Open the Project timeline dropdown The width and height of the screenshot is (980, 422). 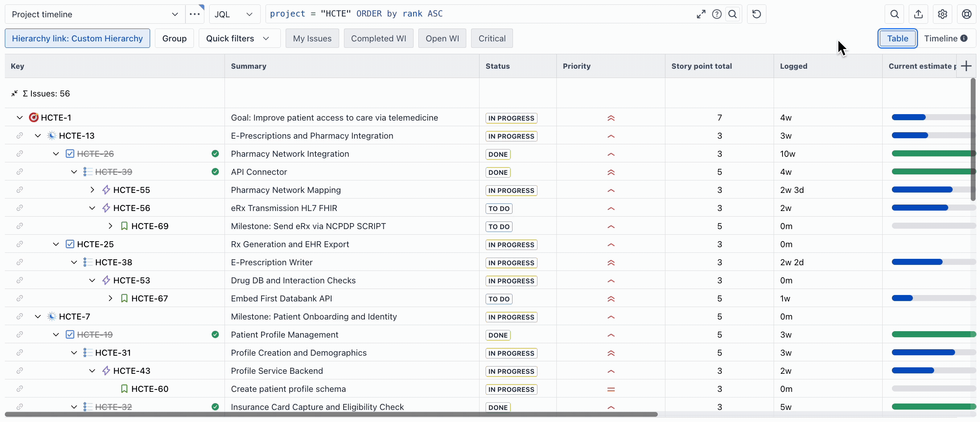pyautogui.click(x=95, y=14)
